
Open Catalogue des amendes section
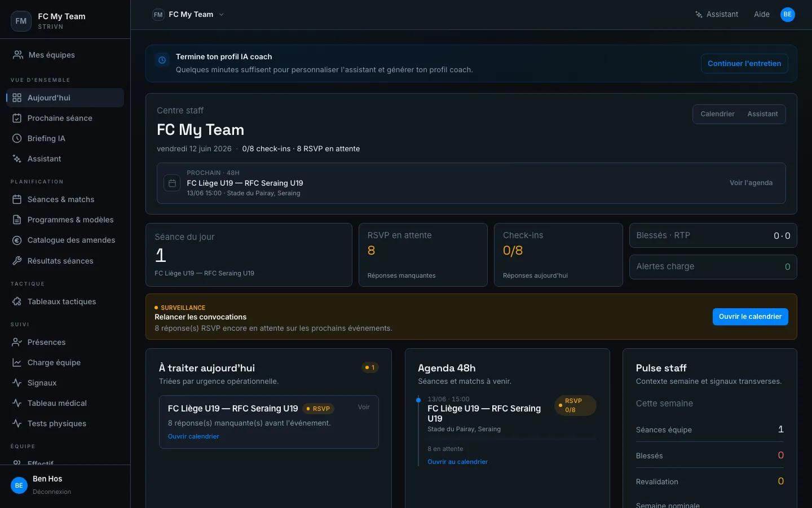[x=65, y=240]
